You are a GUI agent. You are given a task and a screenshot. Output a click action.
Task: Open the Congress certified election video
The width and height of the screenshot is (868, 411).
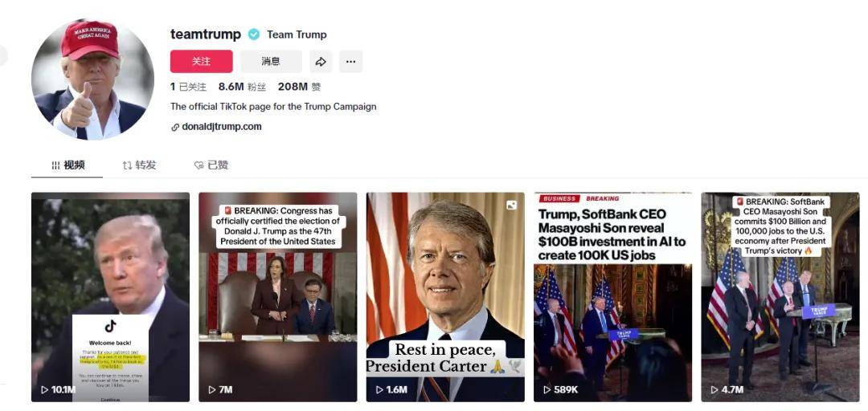pyautogui.click(x=278, y=297)
